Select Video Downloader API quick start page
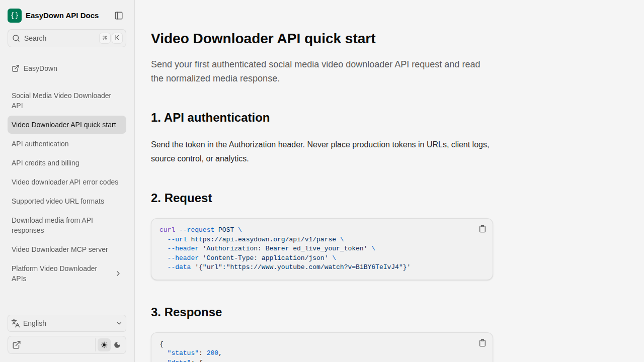Screen dimensions: 644x362 pyautogui.click(x=67, y=125)
